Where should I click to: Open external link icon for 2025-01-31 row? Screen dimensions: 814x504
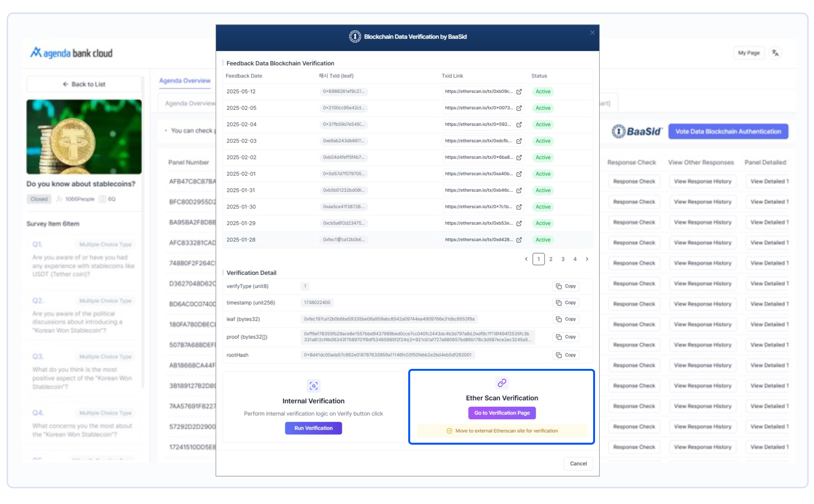(x=519, y=190)
